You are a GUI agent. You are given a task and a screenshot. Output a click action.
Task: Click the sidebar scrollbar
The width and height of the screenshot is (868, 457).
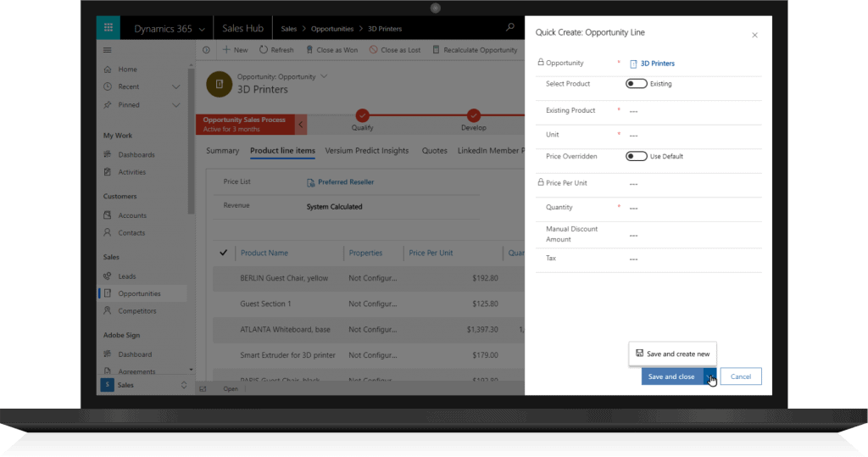click(x=191, y=142)
